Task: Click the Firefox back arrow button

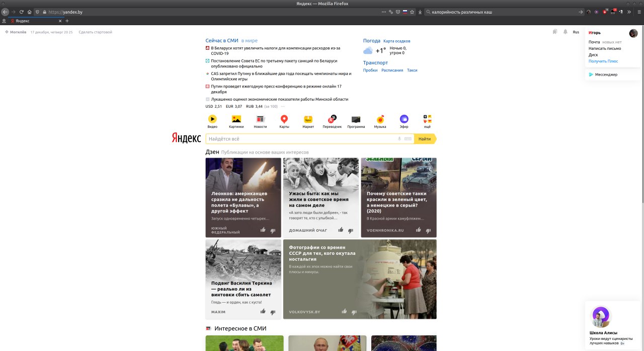Action: click(5, 12)
